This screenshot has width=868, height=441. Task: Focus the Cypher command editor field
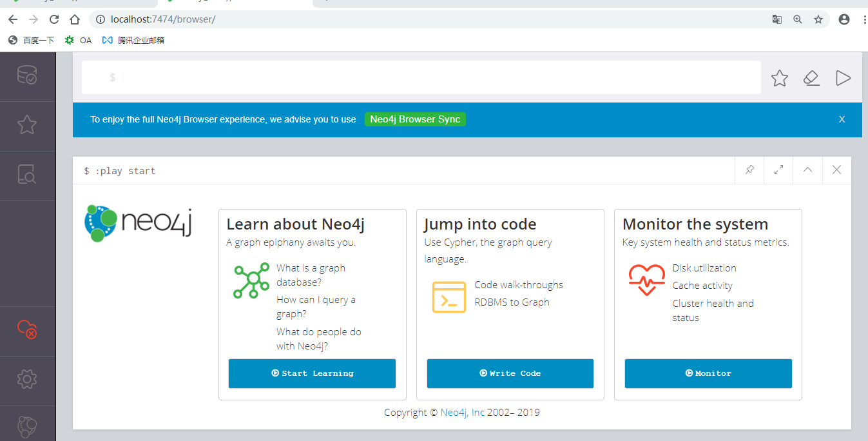click(x=421, y=77)
